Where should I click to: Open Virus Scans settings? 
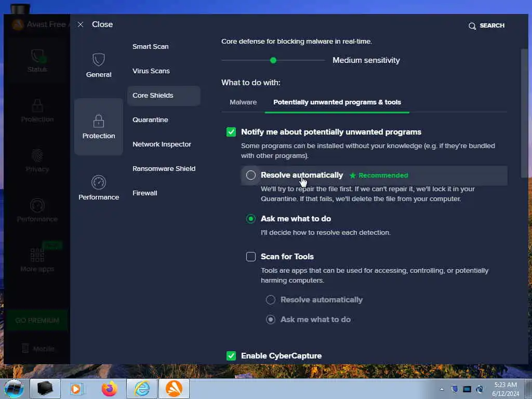tap(151, 71)
